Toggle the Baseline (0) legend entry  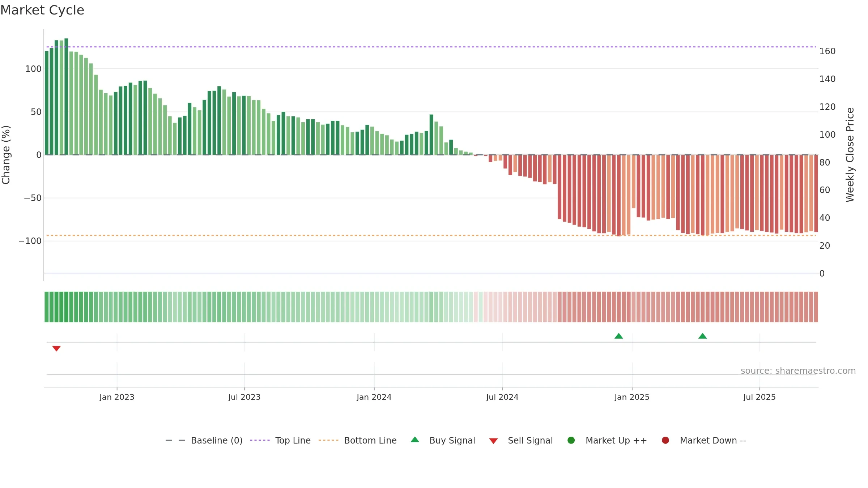point(204,440)
